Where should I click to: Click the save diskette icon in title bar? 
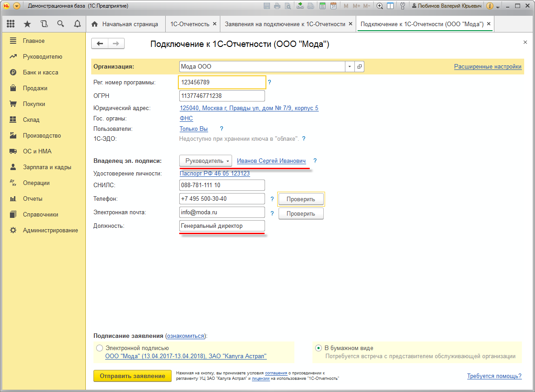point(267,6)
